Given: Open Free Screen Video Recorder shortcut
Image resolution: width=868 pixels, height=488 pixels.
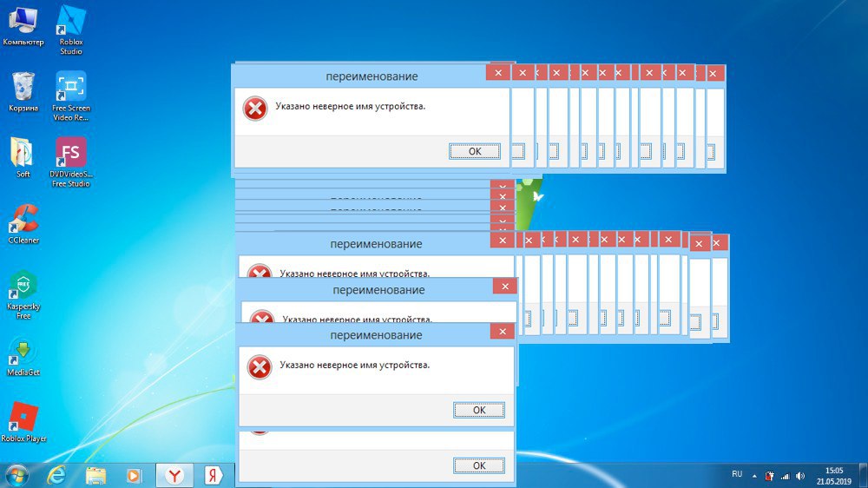Looking at the screenshot, I should [x=71, y=87].
